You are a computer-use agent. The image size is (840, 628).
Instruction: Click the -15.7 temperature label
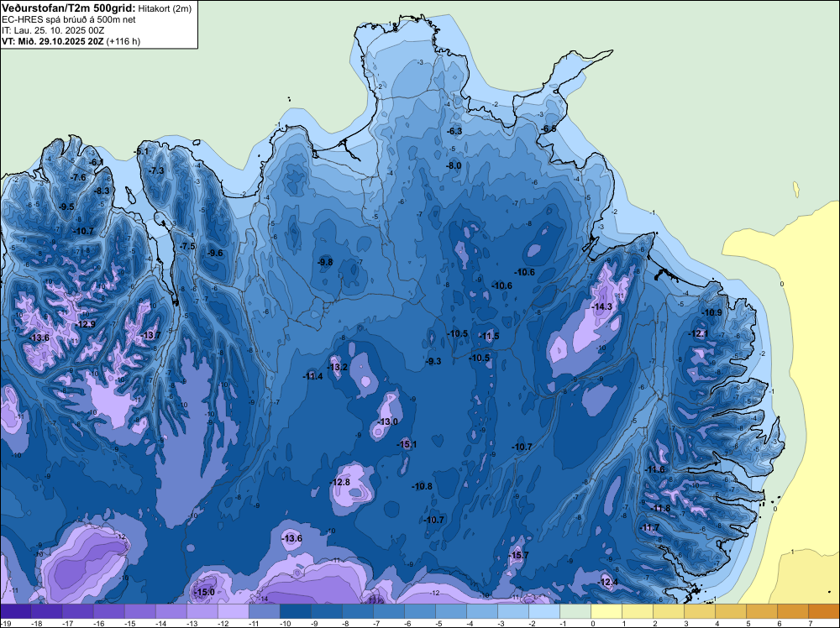(518, 555)
